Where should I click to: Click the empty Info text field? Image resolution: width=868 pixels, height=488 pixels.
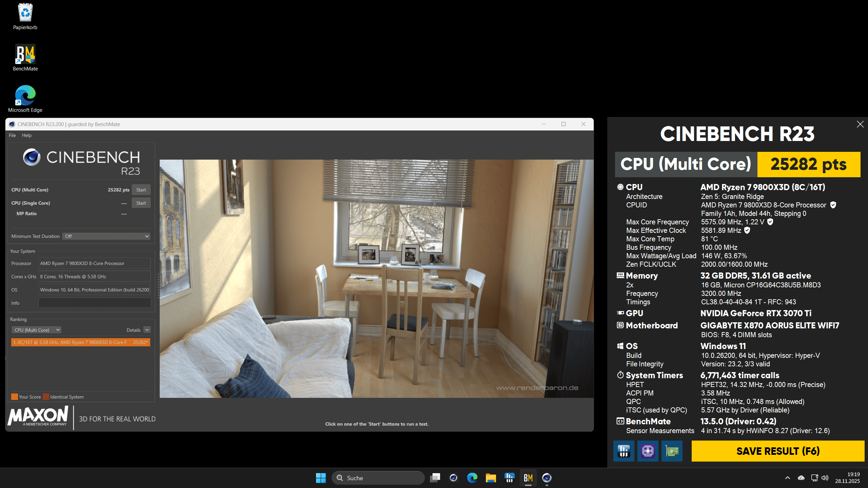click(x=95, y=303)
